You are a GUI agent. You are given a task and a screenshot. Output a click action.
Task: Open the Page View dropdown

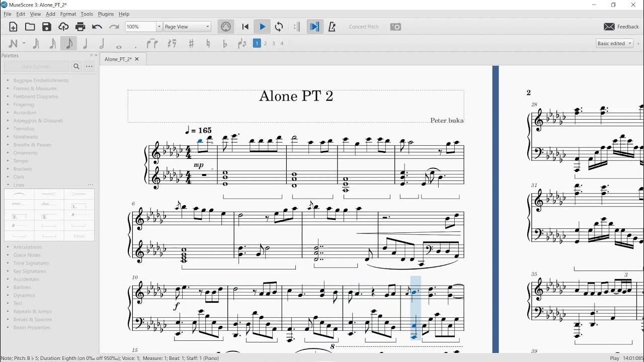(187, 27)
